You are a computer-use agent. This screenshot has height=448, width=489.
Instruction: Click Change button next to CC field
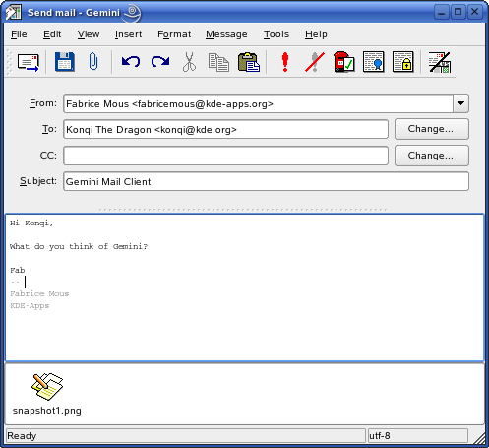pyautogui.click(x=432, y=156)
